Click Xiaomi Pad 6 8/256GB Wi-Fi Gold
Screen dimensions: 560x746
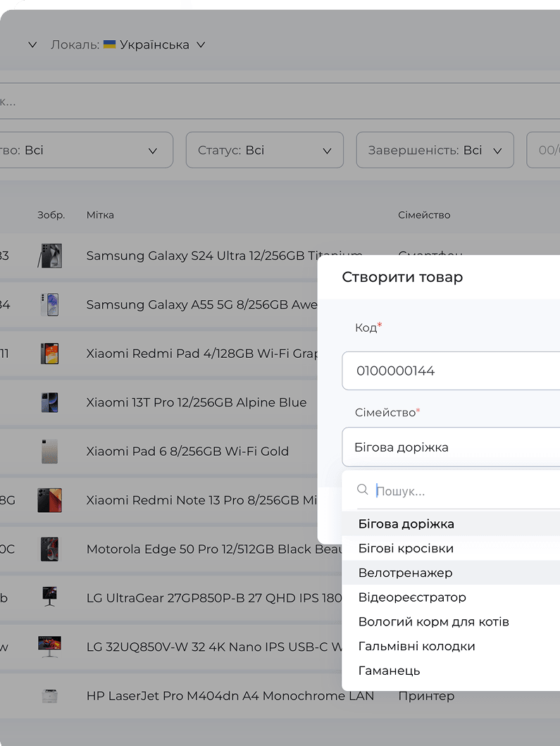[x=187, y=451]
